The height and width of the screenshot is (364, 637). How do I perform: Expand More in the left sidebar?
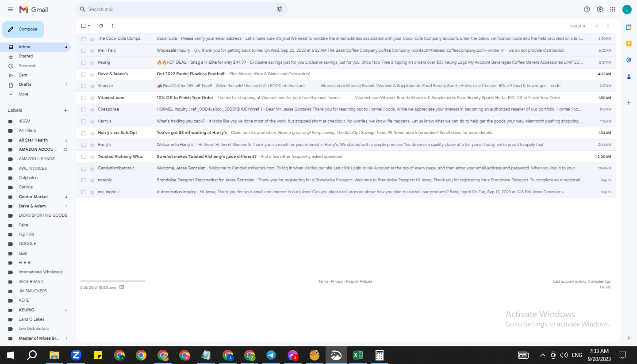click(x=23, y=94)
